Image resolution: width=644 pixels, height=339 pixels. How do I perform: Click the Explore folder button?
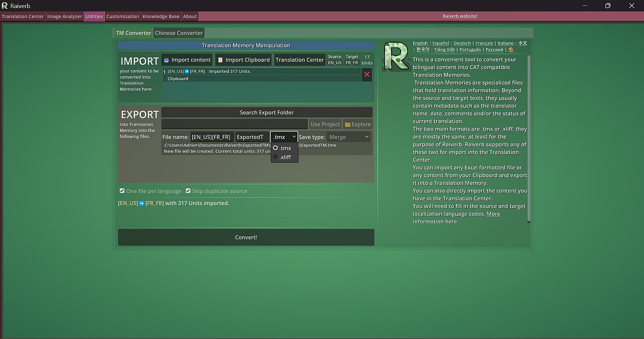358,124
